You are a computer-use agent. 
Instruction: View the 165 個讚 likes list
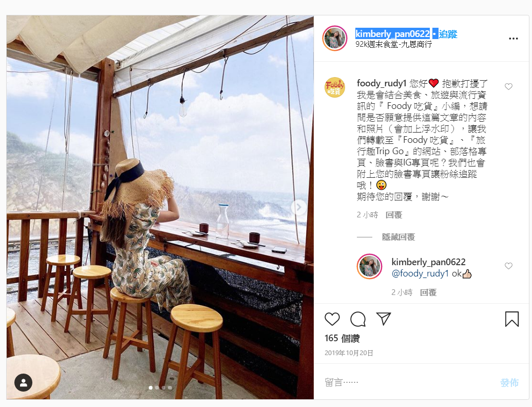342,338
